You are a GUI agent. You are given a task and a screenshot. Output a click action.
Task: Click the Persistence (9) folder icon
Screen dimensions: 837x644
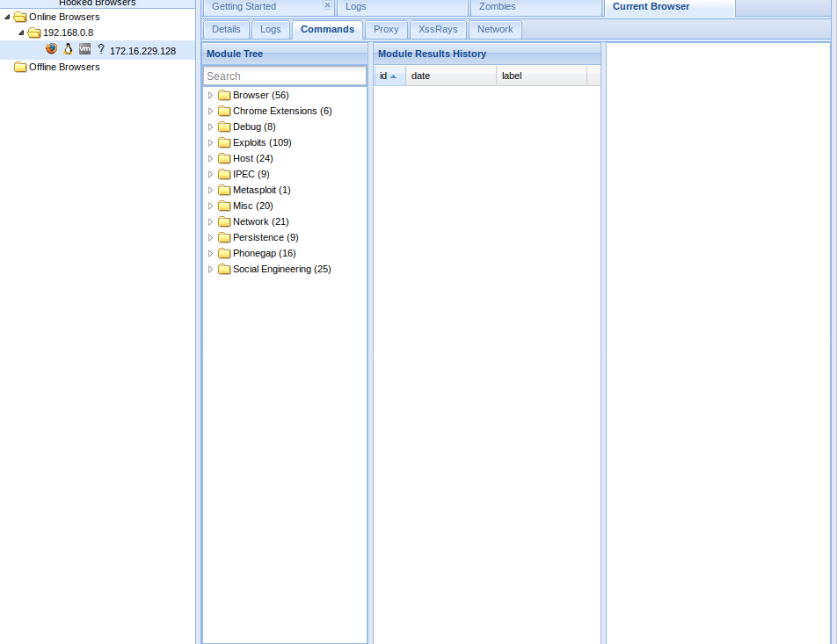point(224,237)
